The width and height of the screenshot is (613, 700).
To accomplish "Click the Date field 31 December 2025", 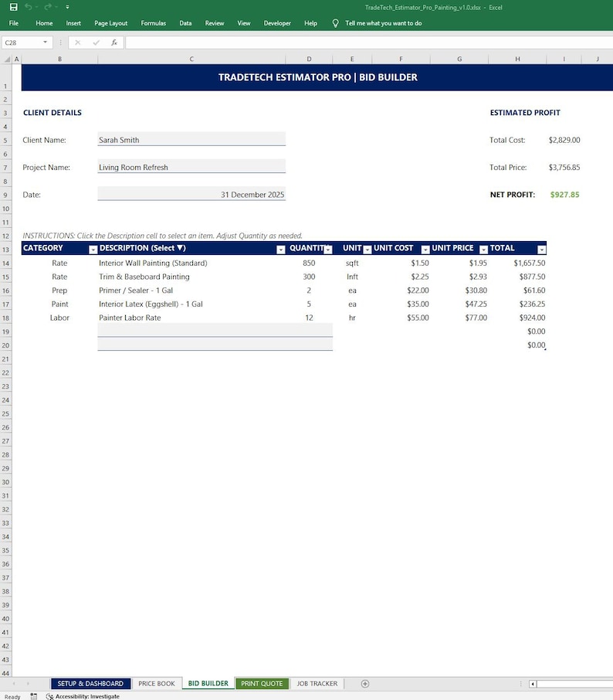I will click(x=191, y=194).
